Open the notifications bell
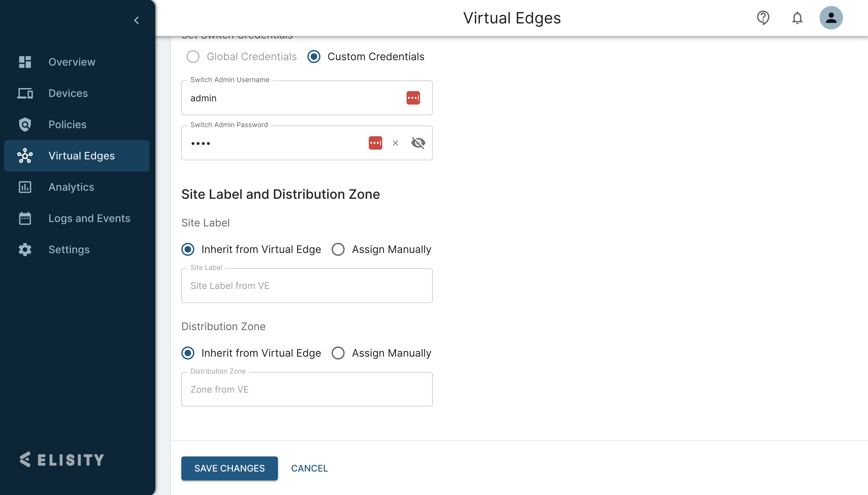Image resolution: width=868 pixels, height=495 pixels. [x=797, y=18]
